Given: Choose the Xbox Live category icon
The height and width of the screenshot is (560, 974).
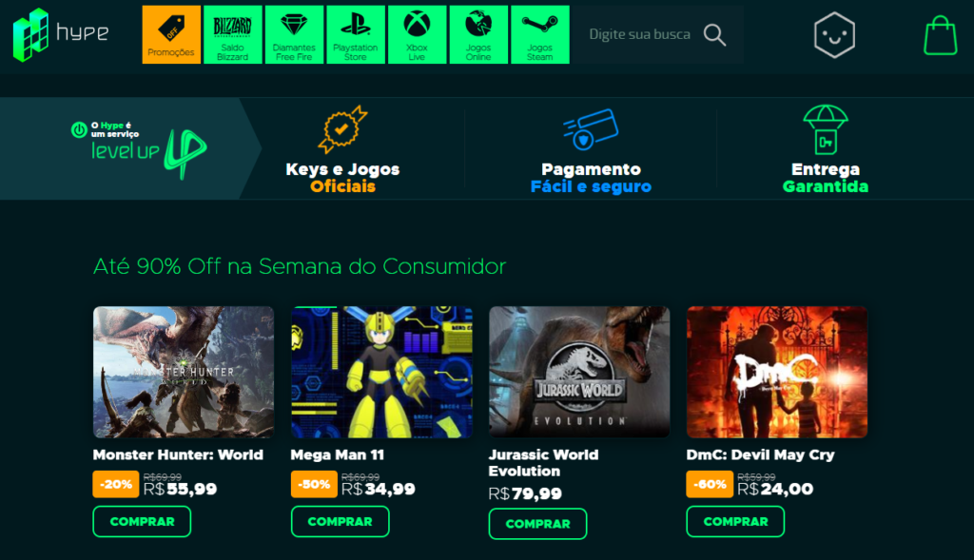Looking at the screenshot, I should (417, 35).
